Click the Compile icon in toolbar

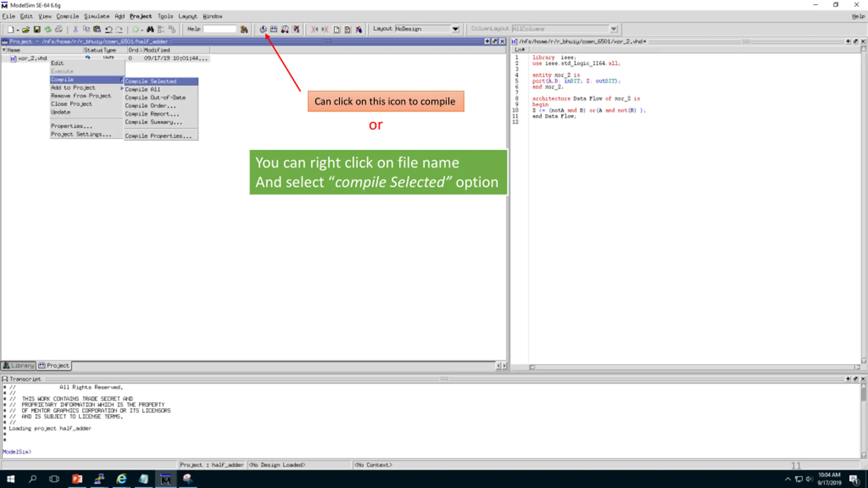[x=263, y=29]
